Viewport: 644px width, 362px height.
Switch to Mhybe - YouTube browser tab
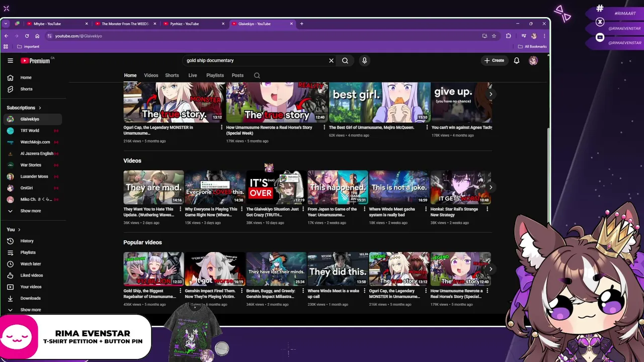56,24
